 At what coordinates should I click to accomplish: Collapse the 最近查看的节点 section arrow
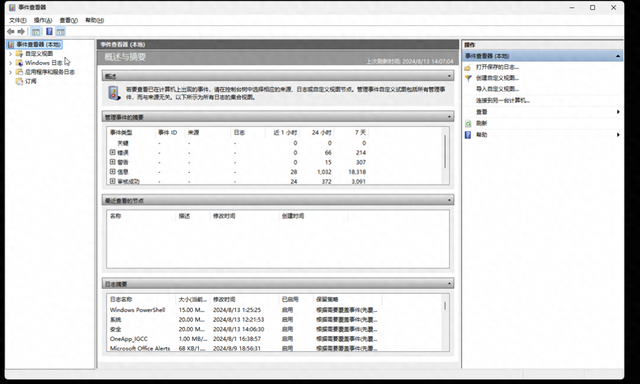tap(449, 200)
